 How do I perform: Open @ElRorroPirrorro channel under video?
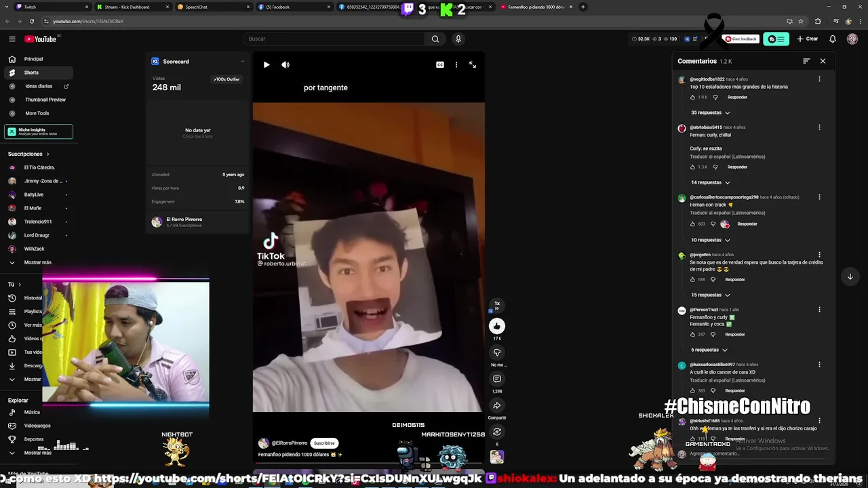tap(289, 443)
